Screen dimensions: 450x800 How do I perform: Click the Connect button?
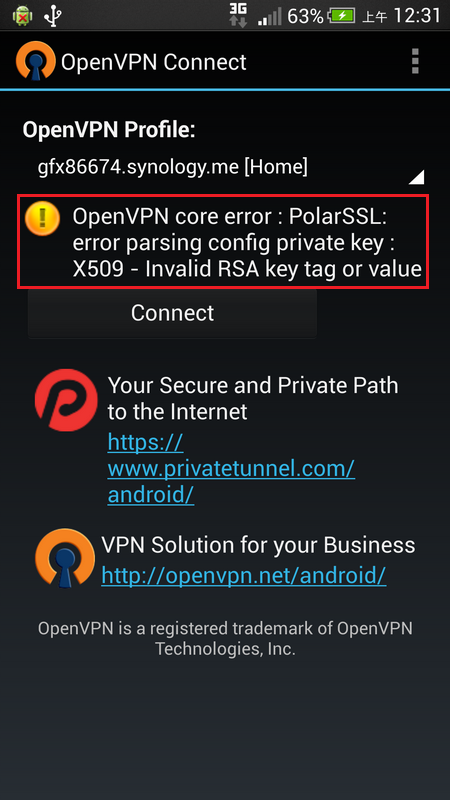[x=172, y=313]
